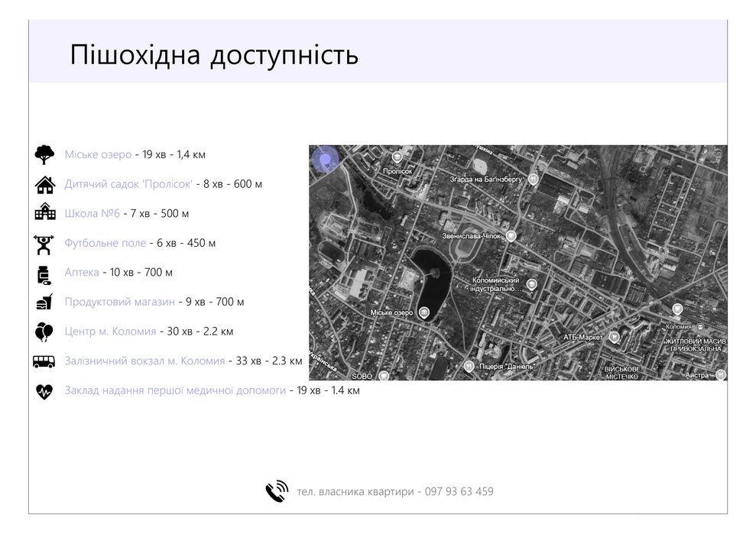The image size is (756, 534).
Task: Click the АТБ-Маркет map pin
Action: point(614,337)
